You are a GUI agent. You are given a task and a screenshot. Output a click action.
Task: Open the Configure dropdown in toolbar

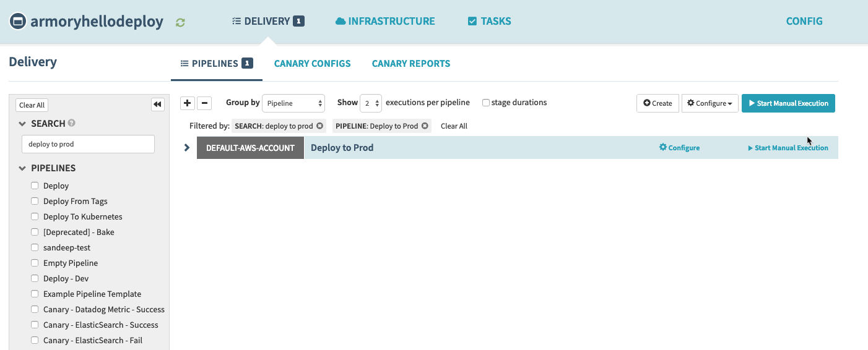tap(710, 103)
